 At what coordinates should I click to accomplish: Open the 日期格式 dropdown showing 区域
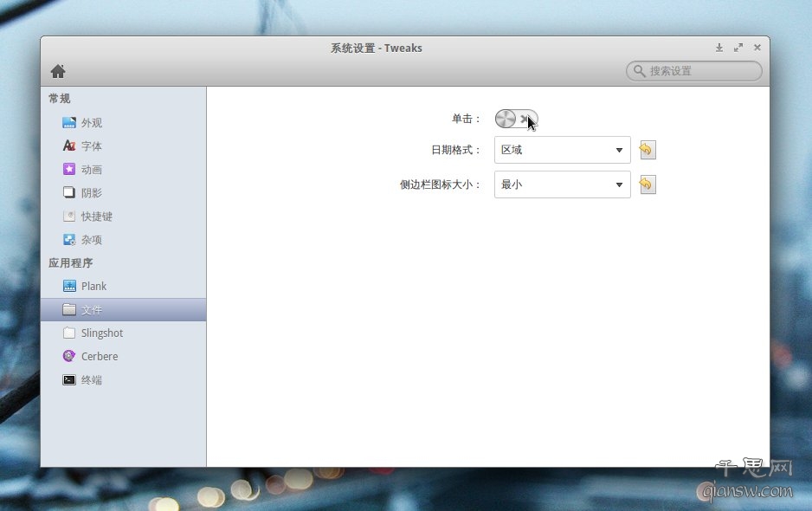point(563,150)
